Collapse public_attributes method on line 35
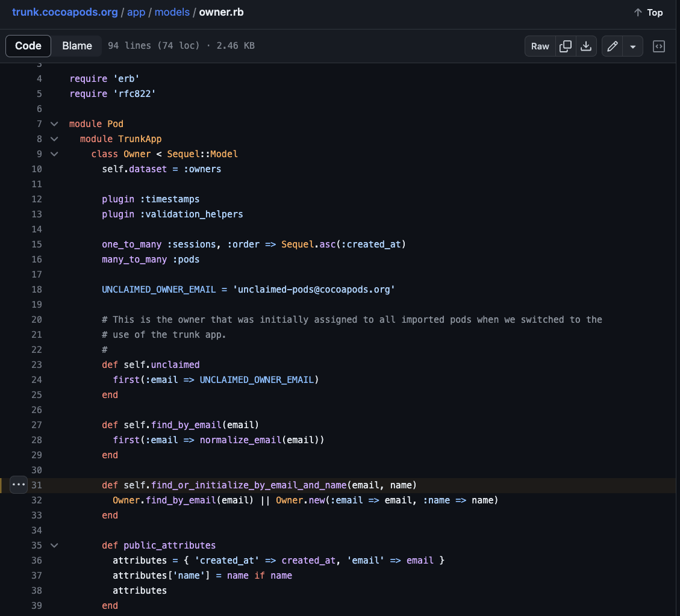 coord(54,546)
